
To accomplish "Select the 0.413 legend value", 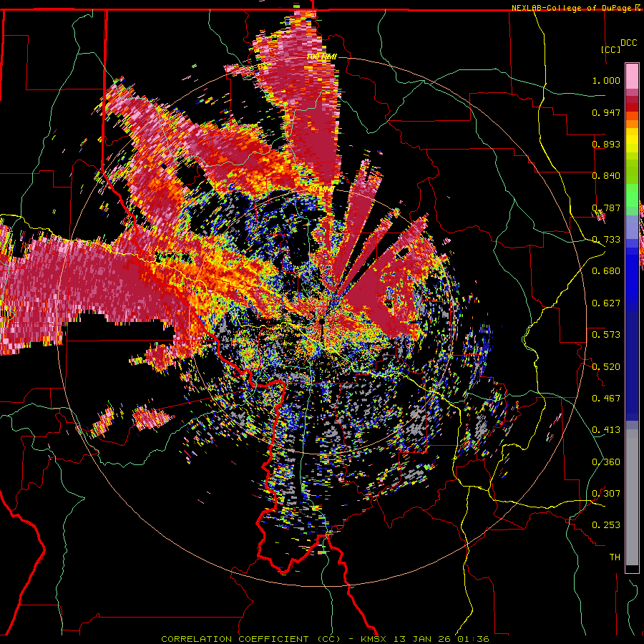I will tap(606, 430).
